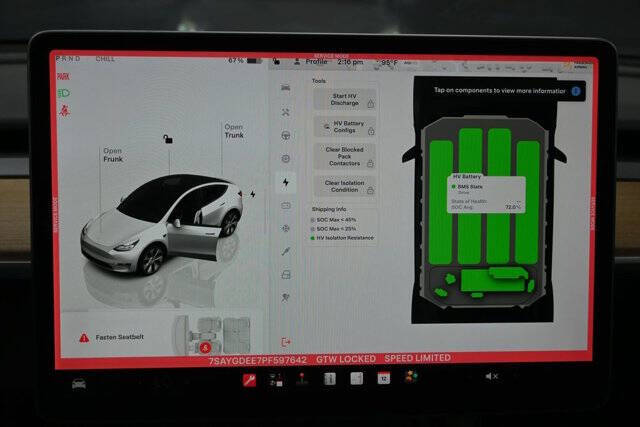Tap the red seatbelt warning indicator at left
Screen dimensions: 640x427
click(64, 111)
